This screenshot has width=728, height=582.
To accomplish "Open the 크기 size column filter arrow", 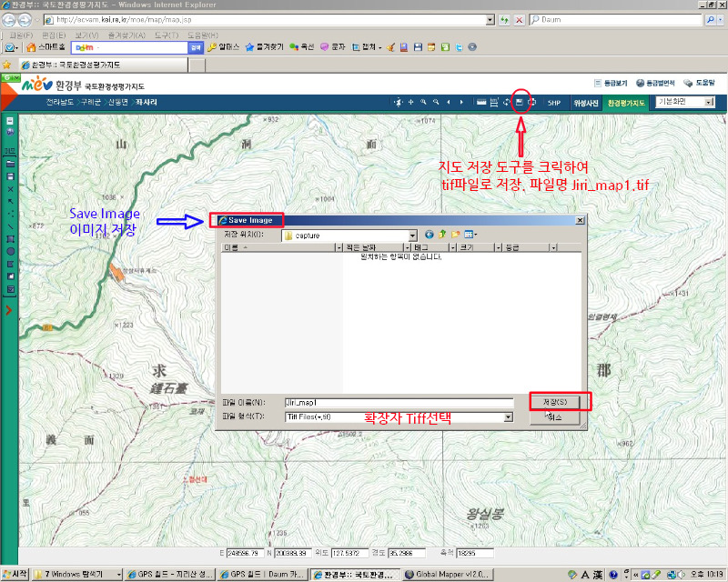I will (498, 248).
